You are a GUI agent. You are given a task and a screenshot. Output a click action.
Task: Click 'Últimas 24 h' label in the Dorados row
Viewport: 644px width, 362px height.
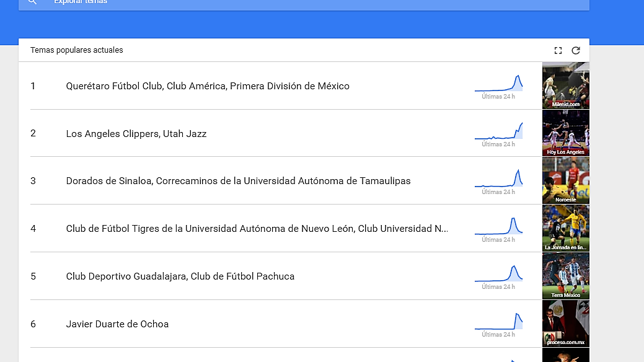coord(498,192)
